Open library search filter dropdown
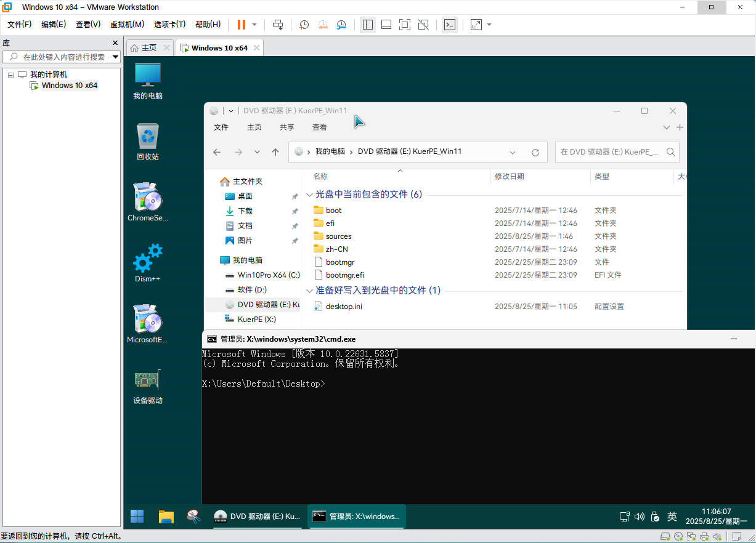Screen dimensions: 756x543 (115, 57)
